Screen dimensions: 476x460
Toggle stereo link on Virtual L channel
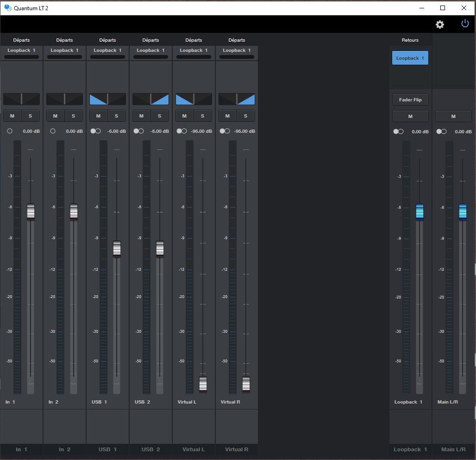[x=182, y=131]
